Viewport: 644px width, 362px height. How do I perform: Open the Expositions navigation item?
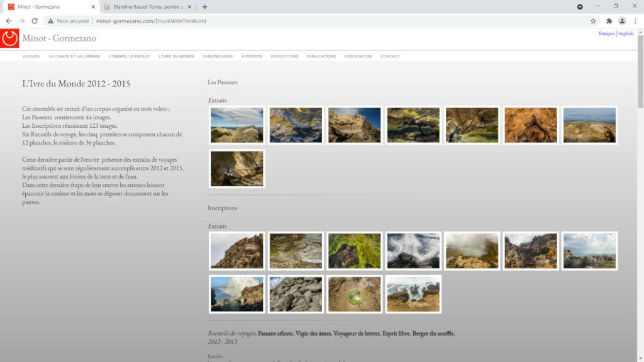coord(284,57)
